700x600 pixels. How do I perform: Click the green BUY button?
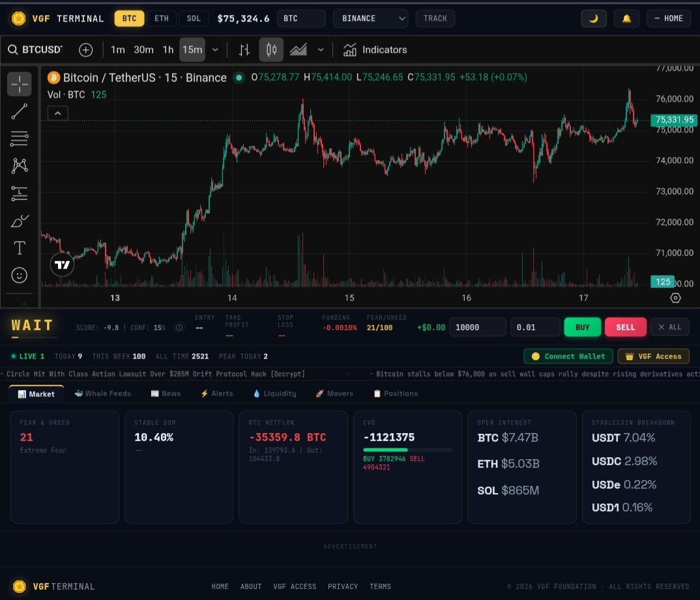click(x=582, y=327)
